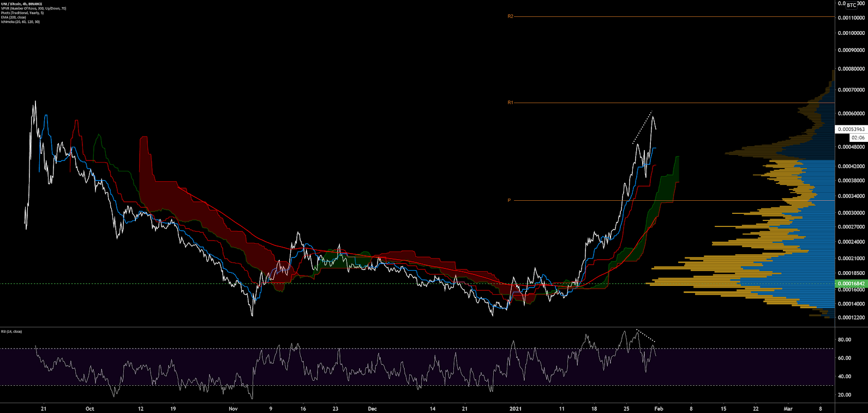This screenshot has width=868, height=413.
Task: Select the P pivot level label
Action: (x=509, y=200)
